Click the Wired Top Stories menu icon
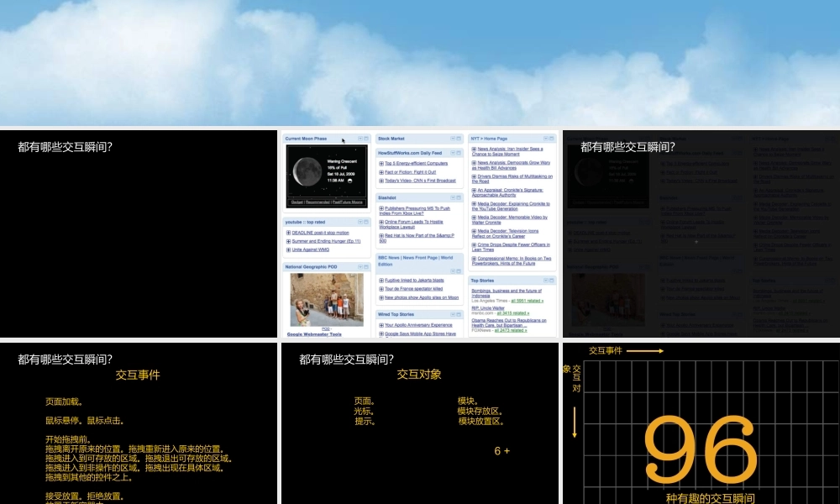The width and height of the screenshot is (840, 504). click(x=453, y=314)
